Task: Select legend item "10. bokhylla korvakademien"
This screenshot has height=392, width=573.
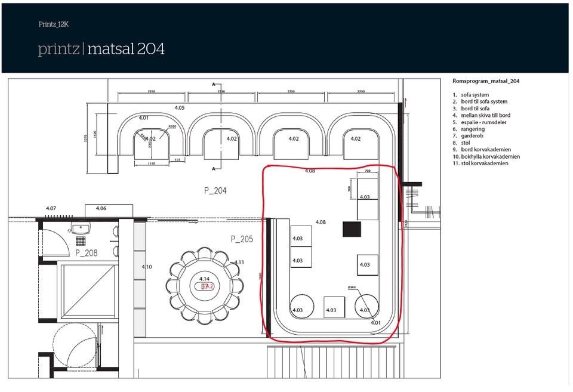Action: (x=486, y=156)
